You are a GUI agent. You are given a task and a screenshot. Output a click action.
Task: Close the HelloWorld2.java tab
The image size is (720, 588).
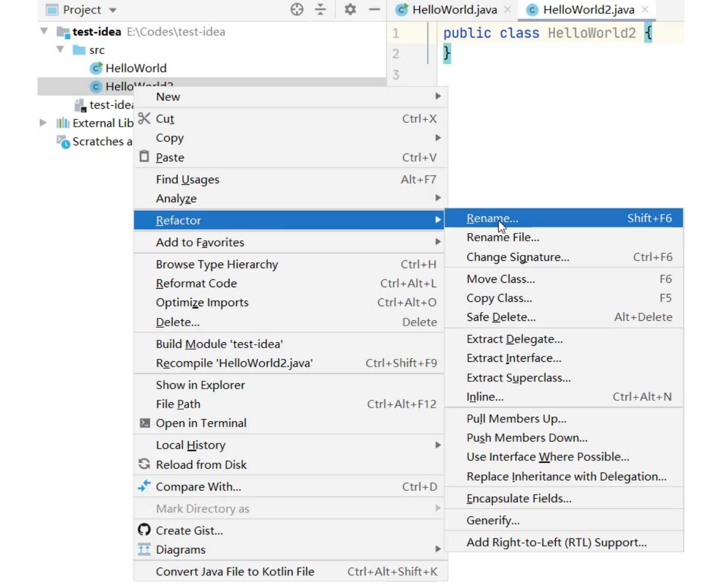tap(645, 9)
